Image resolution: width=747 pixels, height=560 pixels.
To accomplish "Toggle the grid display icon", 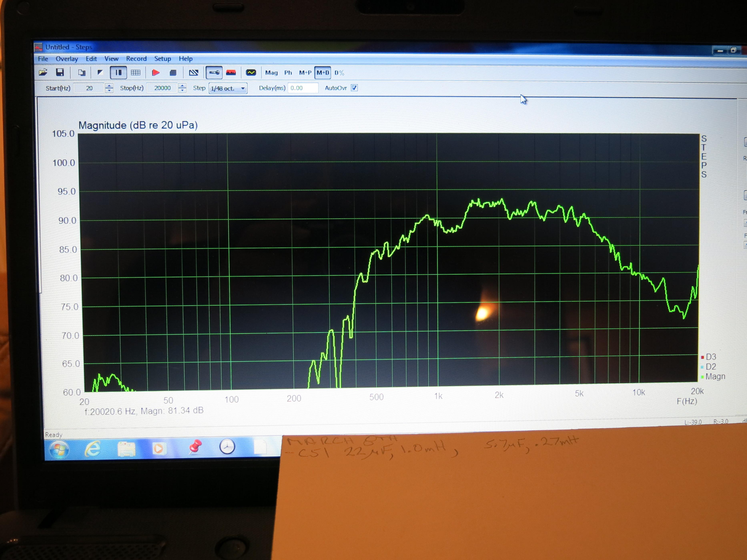I will (x=135, y=73).
